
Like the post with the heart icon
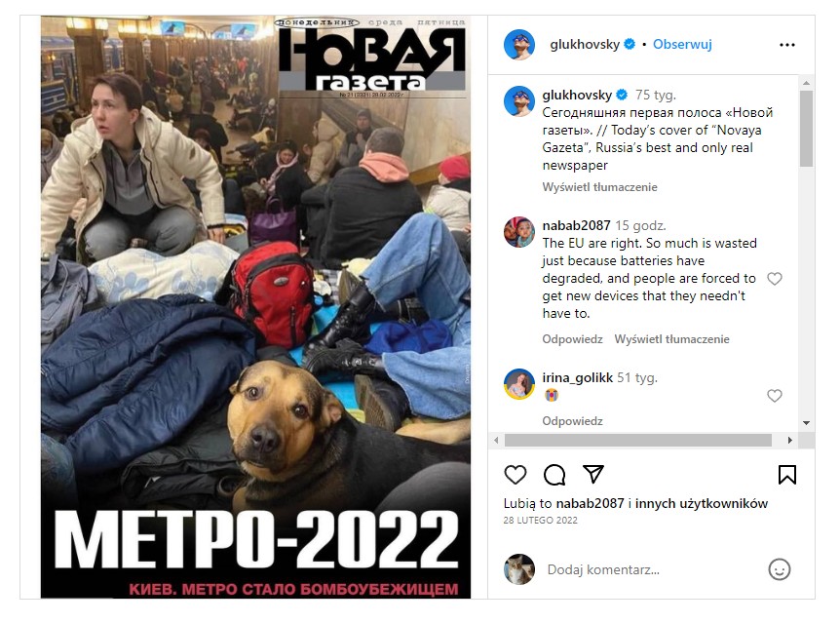515,475
